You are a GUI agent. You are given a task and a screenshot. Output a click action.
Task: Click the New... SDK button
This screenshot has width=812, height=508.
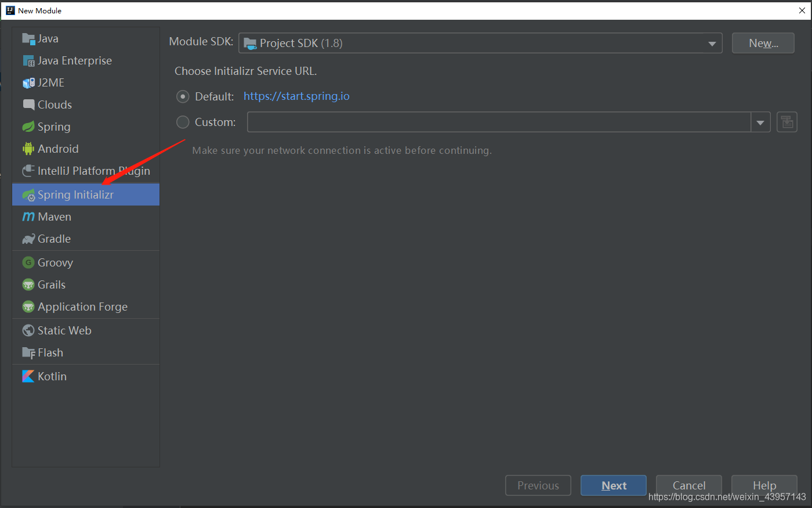click(763, 44)
